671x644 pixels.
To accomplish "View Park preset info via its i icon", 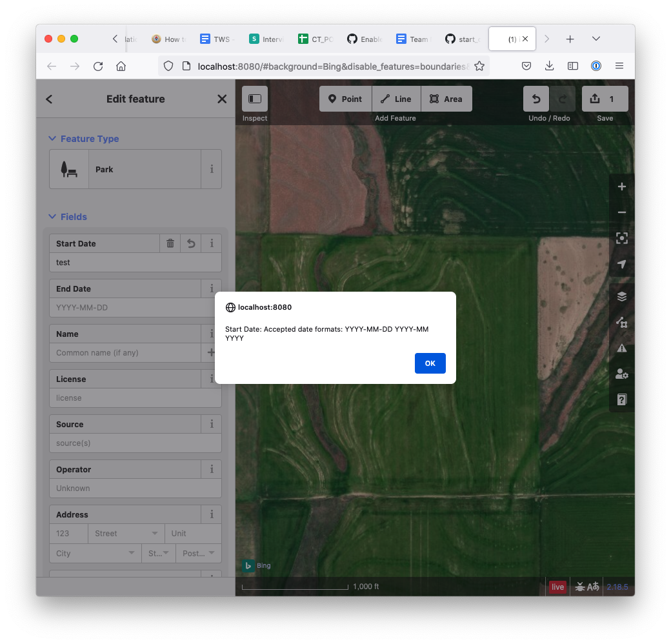I will (x=212, y=168).
